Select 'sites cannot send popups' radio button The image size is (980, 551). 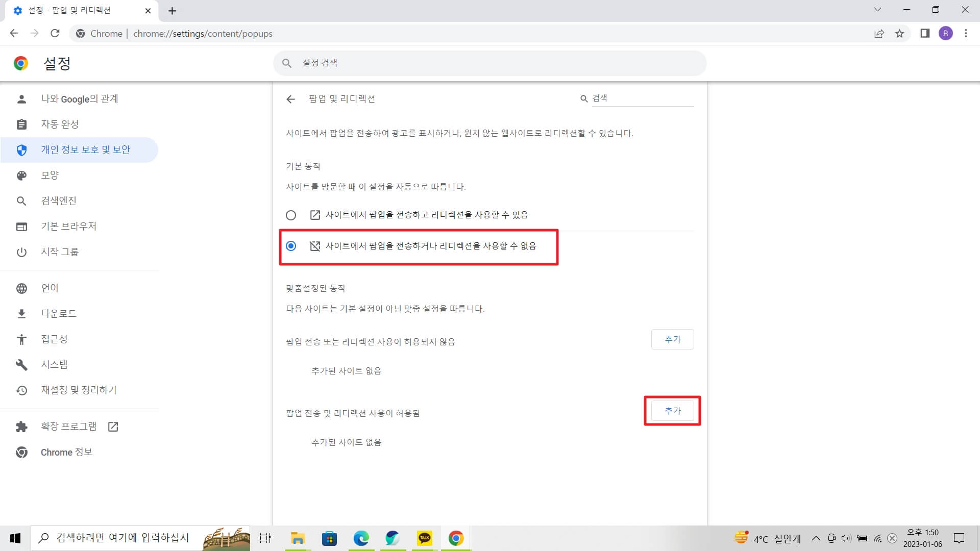(291, 245)
